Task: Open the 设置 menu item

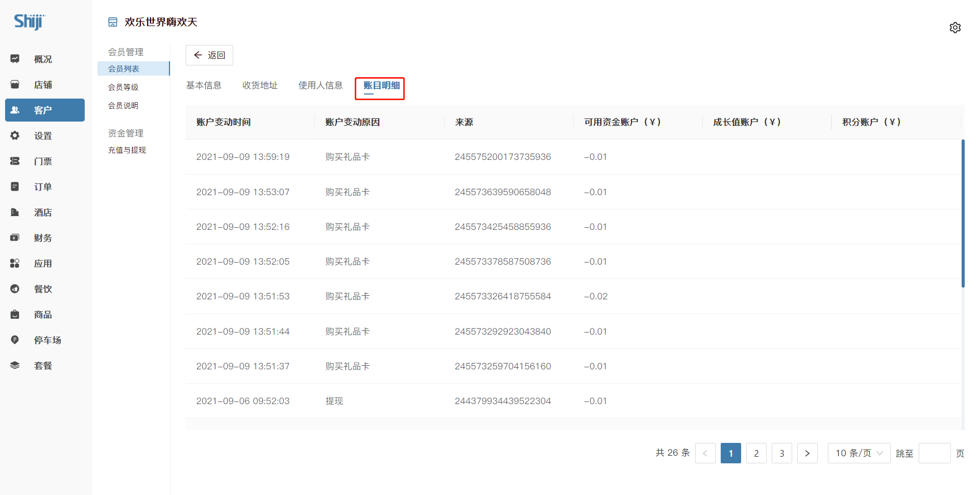Action: [45, 136]
